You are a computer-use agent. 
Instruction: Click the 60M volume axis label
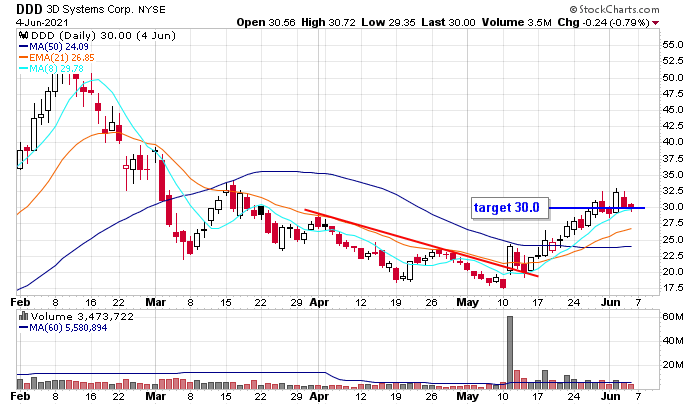point(673,317)
